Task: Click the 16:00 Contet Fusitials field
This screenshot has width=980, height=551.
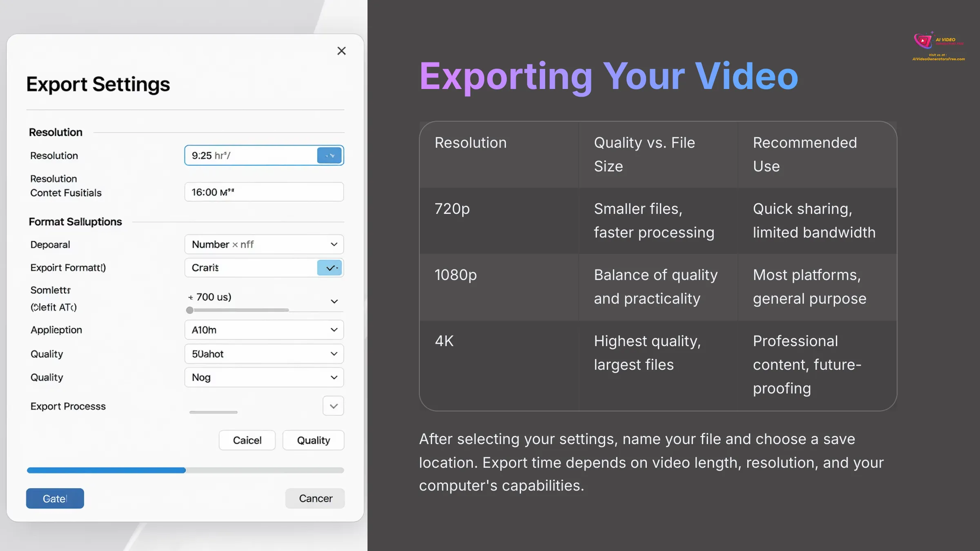Action: pos(264,192)
